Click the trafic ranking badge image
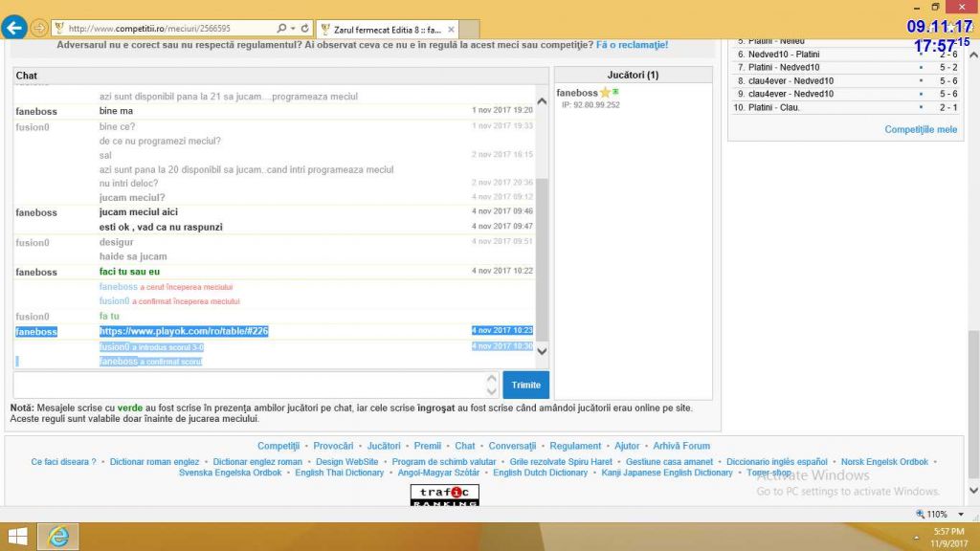The image size is (980, 551). [x=444, y=495]
